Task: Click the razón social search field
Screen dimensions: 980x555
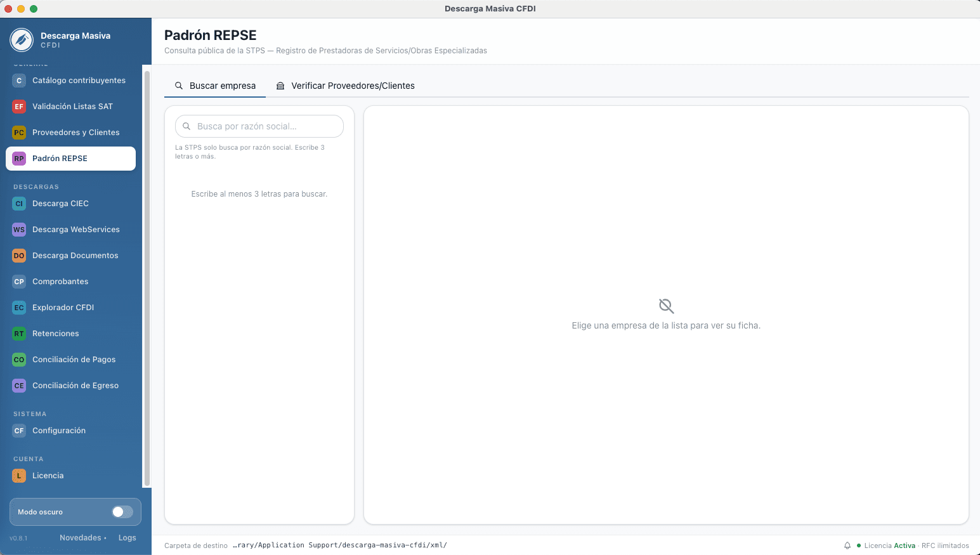Action: point(259,126)
